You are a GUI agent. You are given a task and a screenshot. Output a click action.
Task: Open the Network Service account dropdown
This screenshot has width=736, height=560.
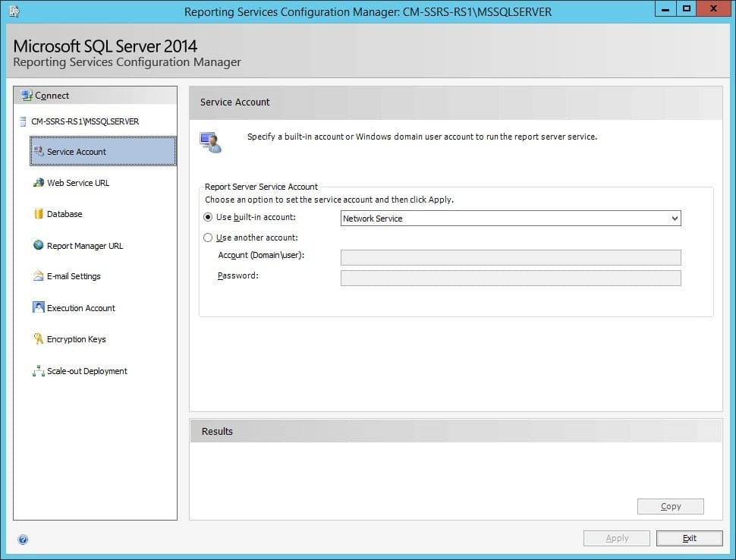pyautogui.click(x=511, y=219)
